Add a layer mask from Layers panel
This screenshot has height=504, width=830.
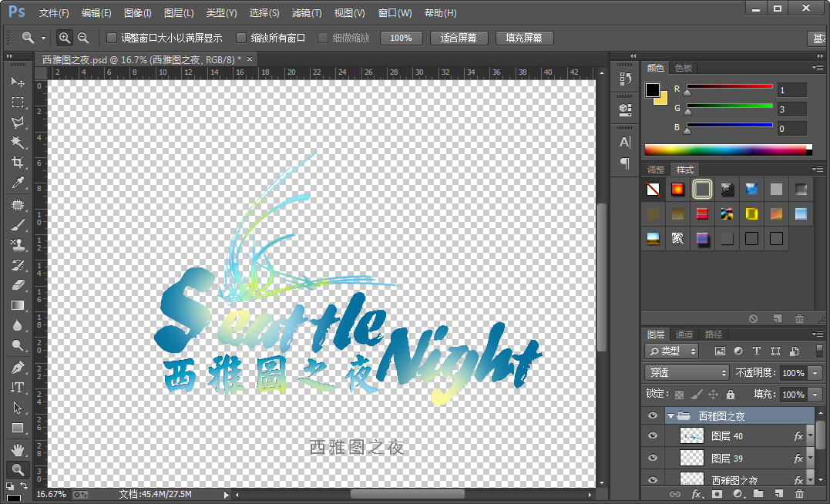[717, 494]
